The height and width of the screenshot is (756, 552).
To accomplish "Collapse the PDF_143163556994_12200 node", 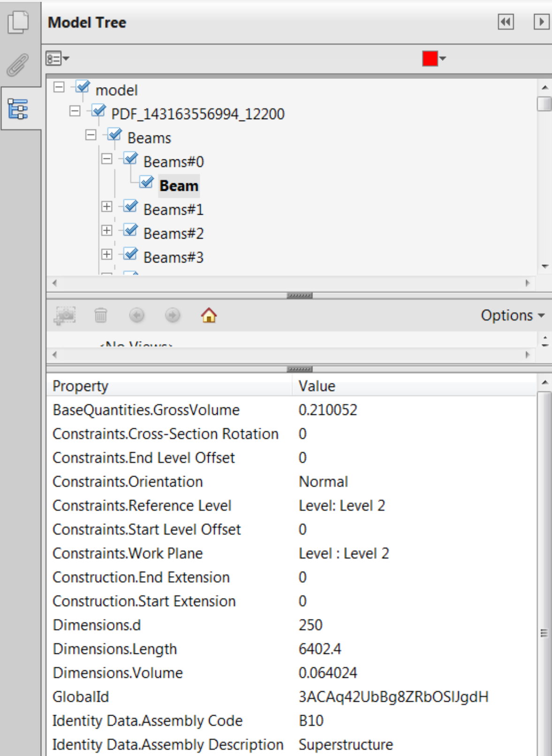I will coord(75,111).
